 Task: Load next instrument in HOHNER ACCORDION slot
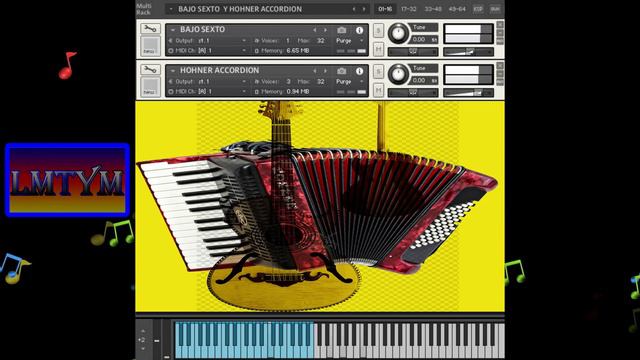pyautogui.click(x=325, y=71)
